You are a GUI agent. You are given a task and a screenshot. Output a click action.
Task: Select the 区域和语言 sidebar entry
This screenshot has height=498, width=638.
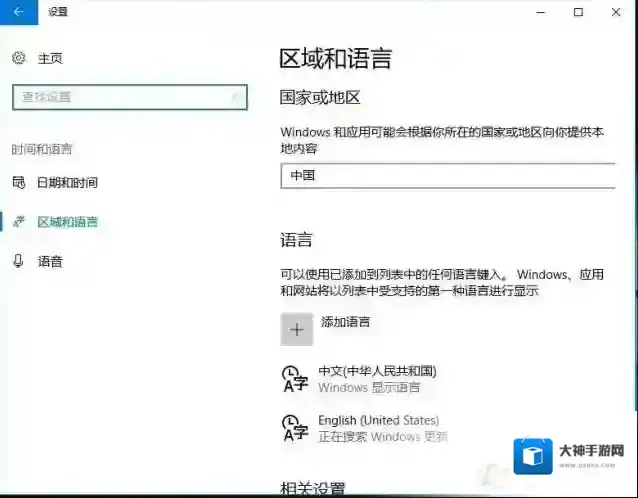click(x=67, y=222)
